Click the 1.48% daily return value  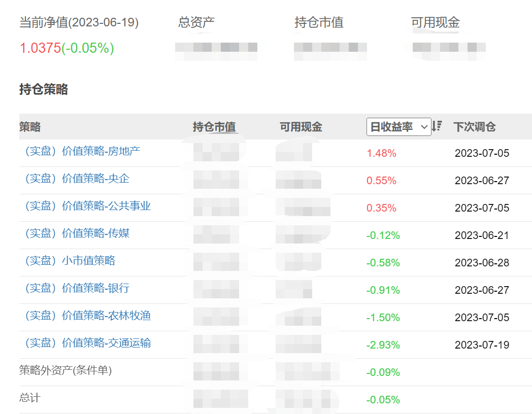pos(381,153)
